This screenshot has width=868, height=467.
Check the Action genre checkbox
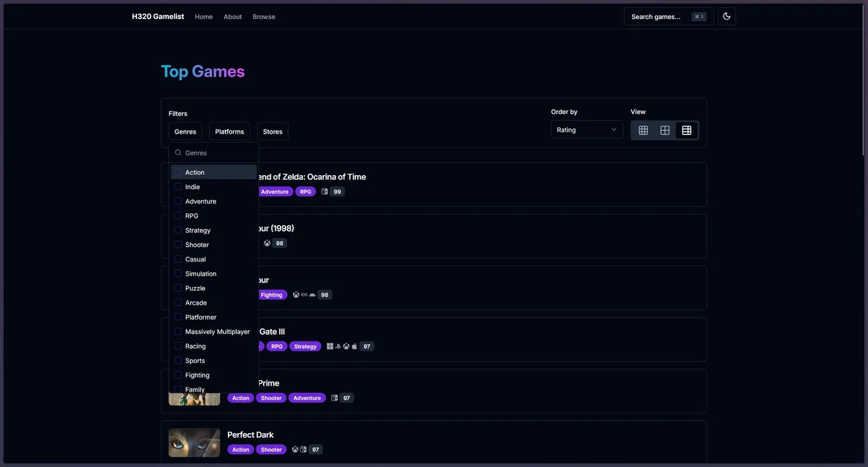[178, 172]
